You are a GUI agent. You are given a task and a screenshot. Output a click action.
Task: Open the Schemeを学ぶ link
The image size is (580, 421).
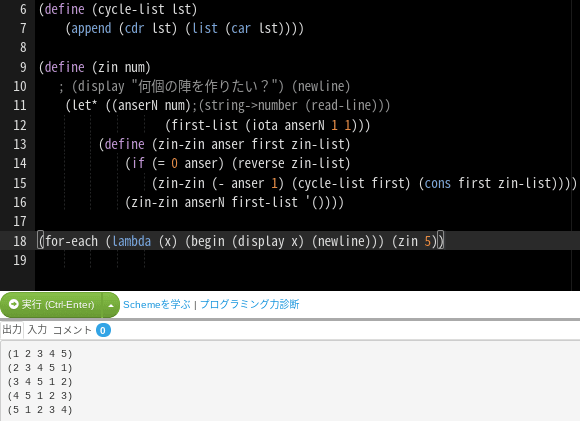pos(156,305)
